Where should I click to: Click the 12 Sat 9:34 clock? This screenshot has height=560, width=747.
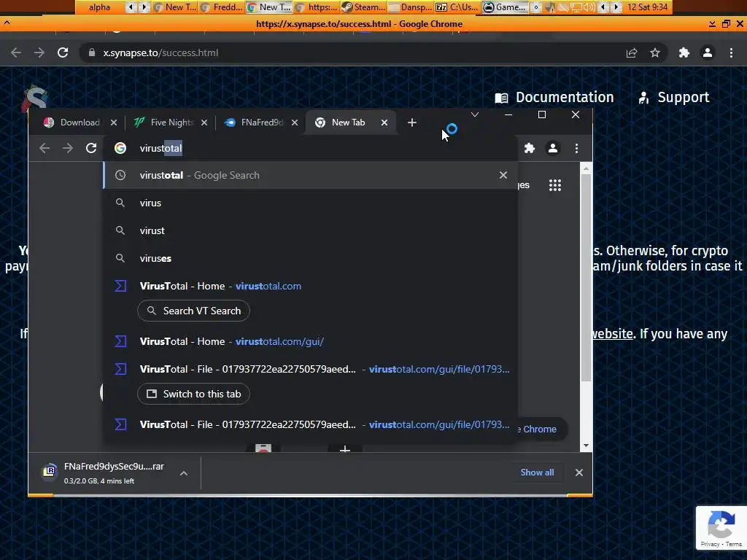pyautogui.click(x=648, y=7)
